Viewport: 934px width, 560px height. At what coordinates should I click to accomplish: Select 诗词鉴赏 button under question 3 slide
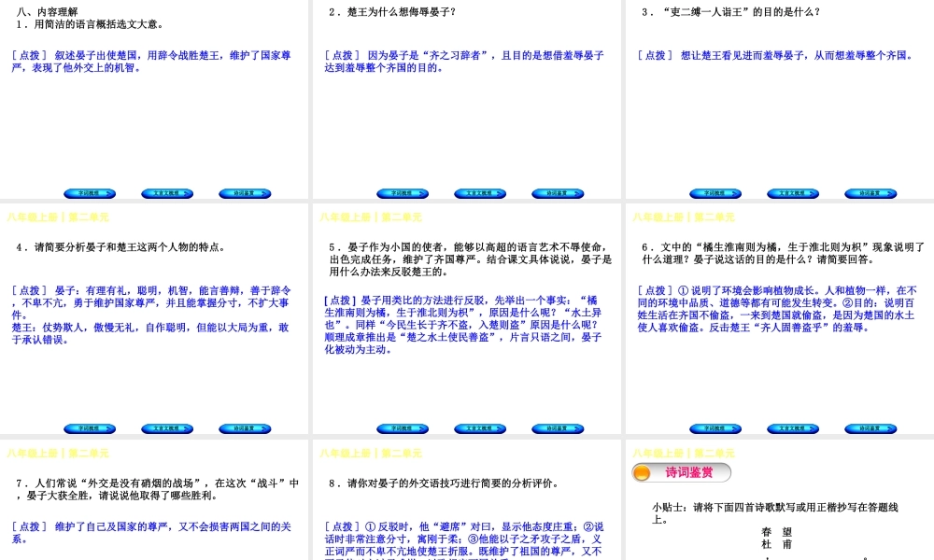[x=870, y=193]
